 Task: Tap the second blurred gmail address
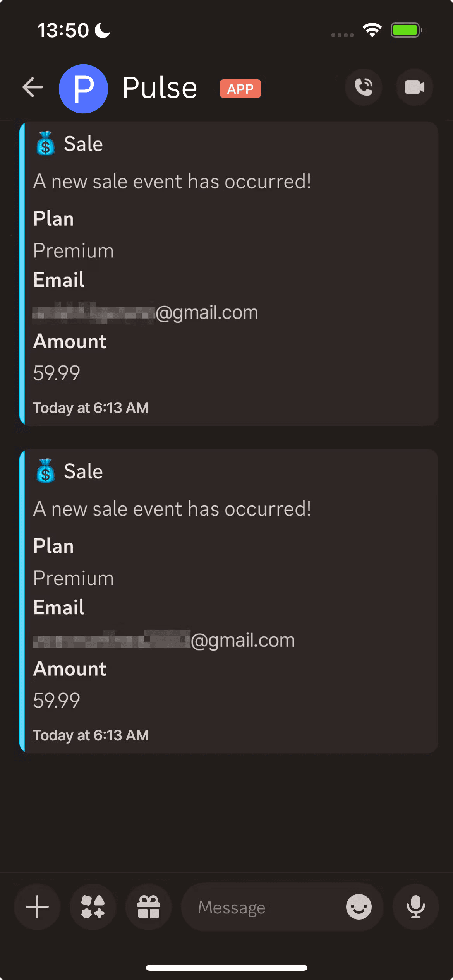click(164, 640)
